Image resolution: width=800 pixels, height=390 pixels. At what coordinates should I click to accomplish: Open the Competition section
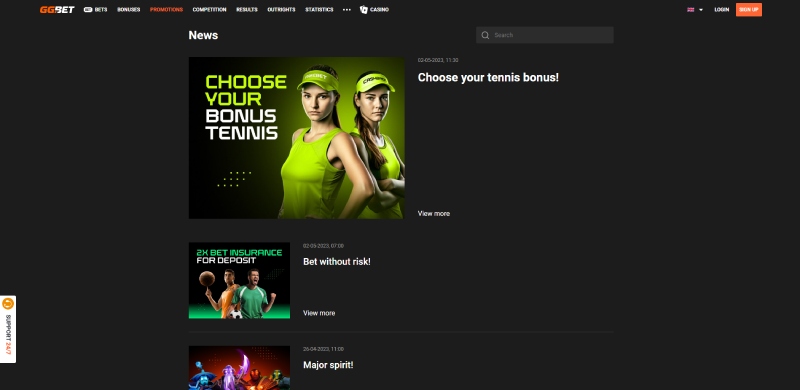coord(209,10)
